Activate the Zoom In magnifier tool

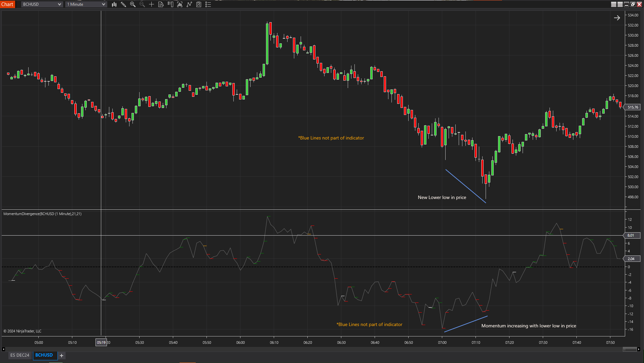coord(133,4)
